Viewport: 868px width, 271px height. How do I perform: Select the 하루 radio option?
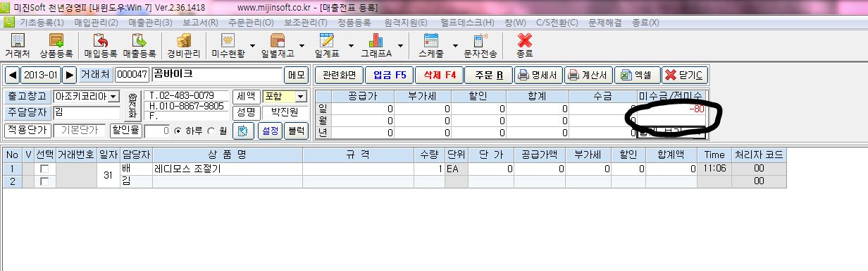pyautogui.click(x=178, y=131)
